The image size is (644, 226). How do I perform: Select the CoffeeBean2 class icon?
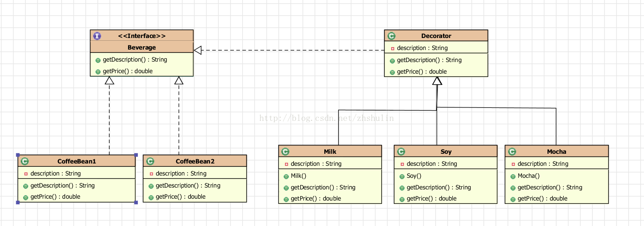150,161
